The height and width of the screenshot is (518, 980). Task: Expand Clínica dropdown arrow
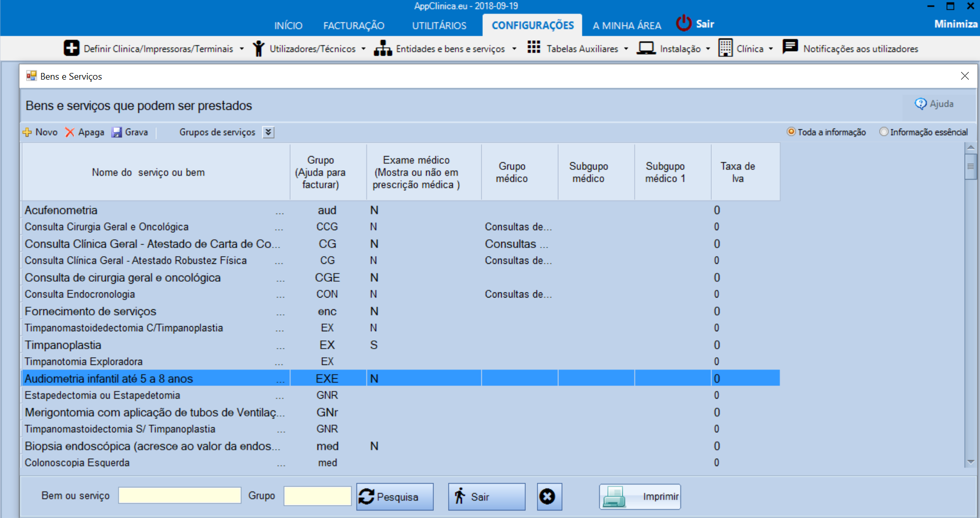[771, 49]
